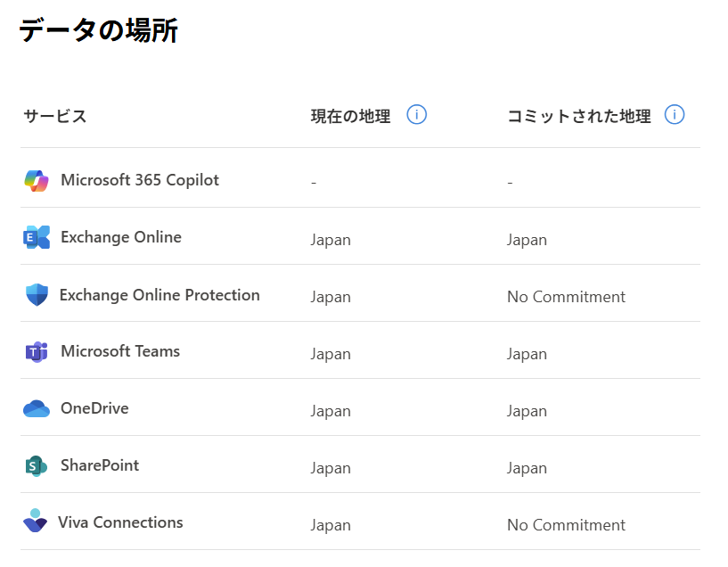This screenshot has height=567, width=728.
Task: Select the Microsoft Teams service name text
Action: click(122, 352)
